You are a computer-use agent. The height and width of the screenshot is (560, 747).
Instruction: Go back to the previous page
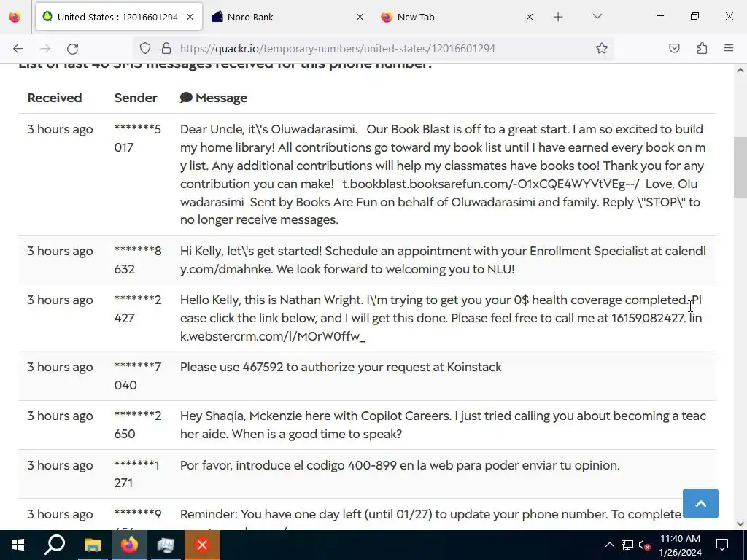click(18, 49)
